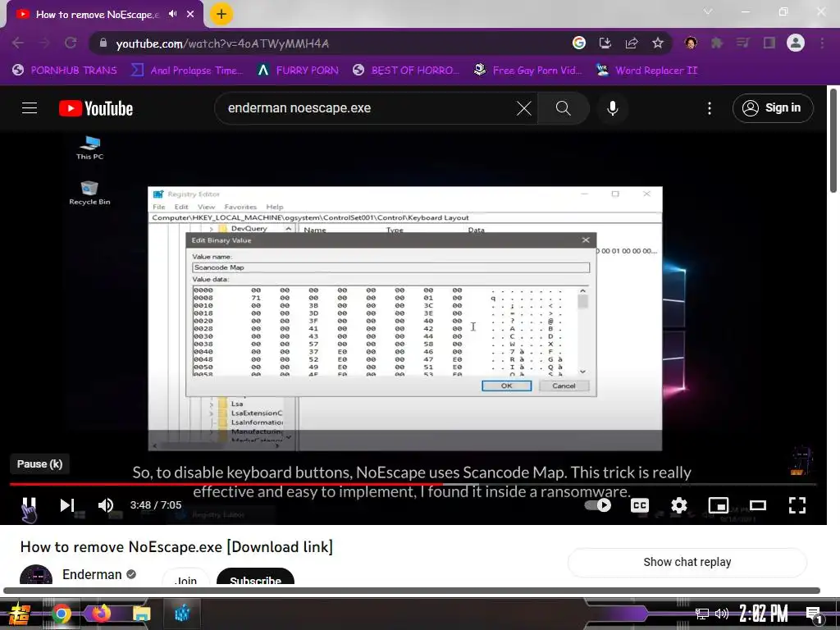Toggle the browser side panel
This screenshot has height=630, width=840.
click(x=769, y=43)
